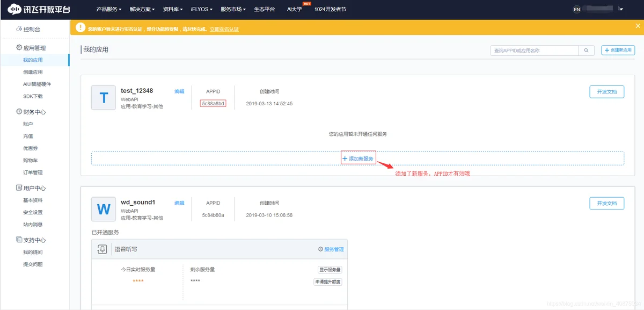Click the W avatar of wd_sound1 app
Image resolution: width=644 pixels, height=310 pixels.
pos(104,209)
